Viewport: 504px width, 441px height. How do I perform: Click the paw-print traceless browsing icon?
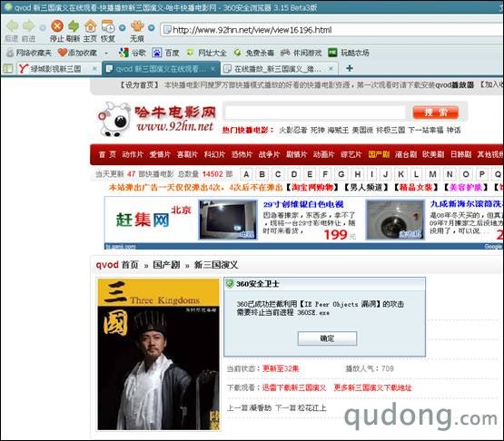137,26
